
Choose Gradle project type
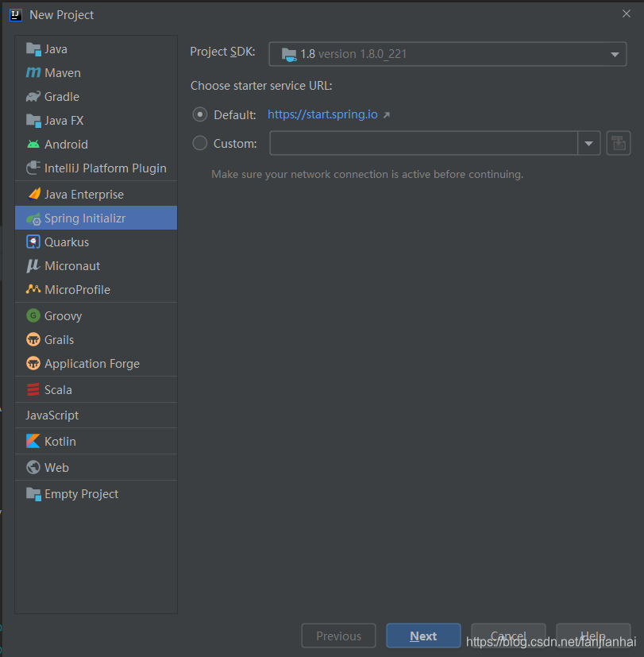click(x=96, y=97)
